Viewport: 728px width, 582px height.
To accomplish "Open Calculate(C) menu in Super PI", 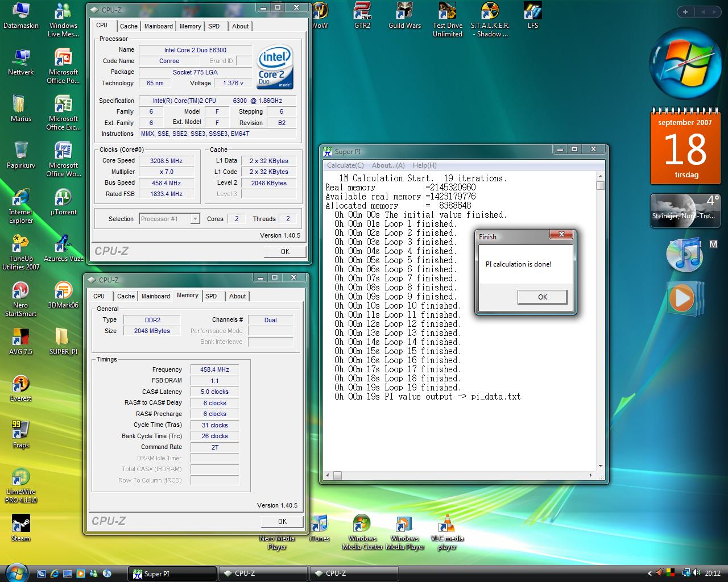I will (x=345, y=165).
